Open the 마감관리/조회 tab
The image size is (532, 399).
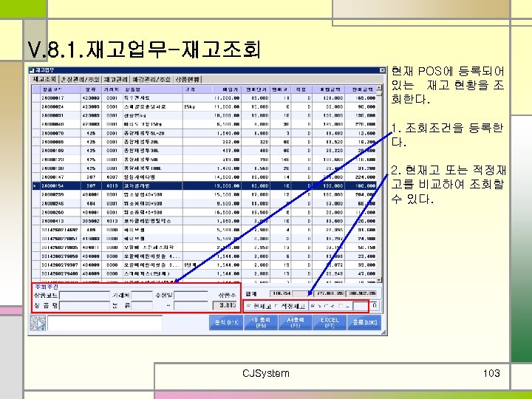tap(151, 79)
